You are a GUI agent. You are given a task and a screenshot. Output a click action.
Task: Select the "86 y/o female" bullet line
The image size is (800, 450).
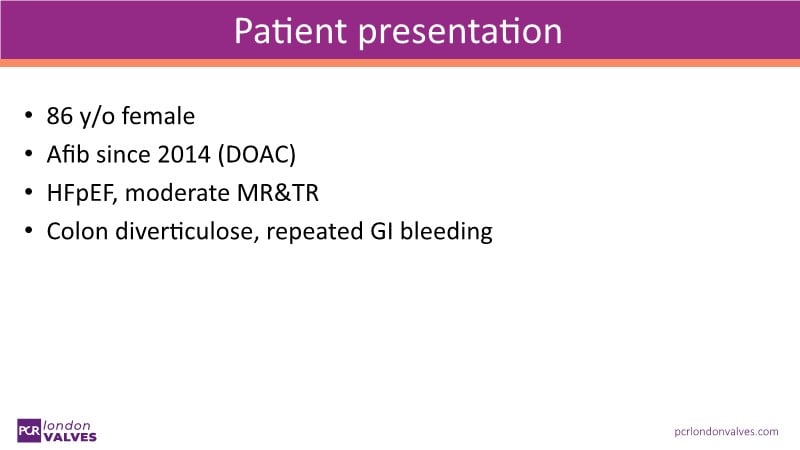[x=120, y=116]
